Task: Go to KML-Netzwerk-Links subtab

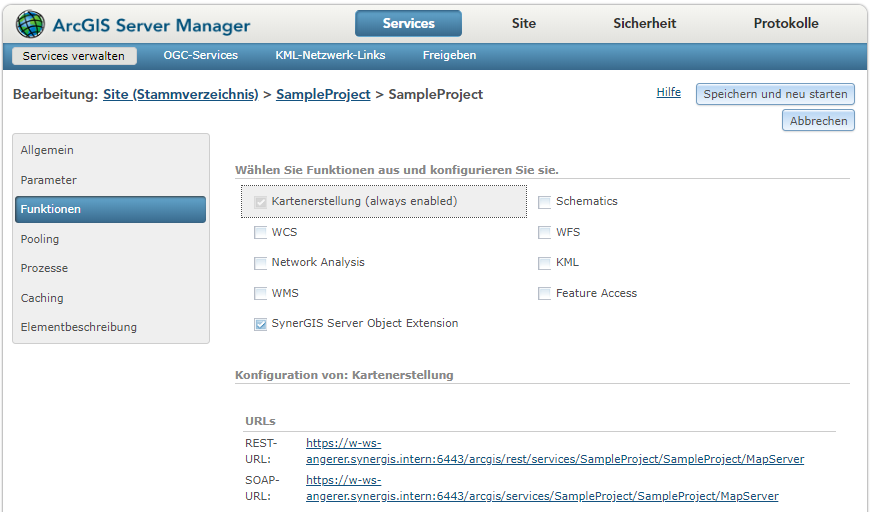Action: click(x=330, y=55)
